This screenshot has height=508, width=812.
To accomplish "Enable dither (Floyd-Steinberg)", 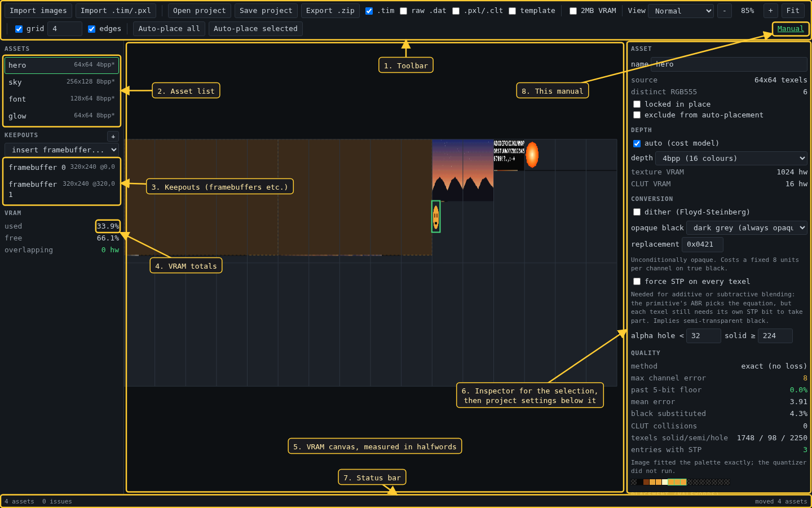I will pos(637,212).
